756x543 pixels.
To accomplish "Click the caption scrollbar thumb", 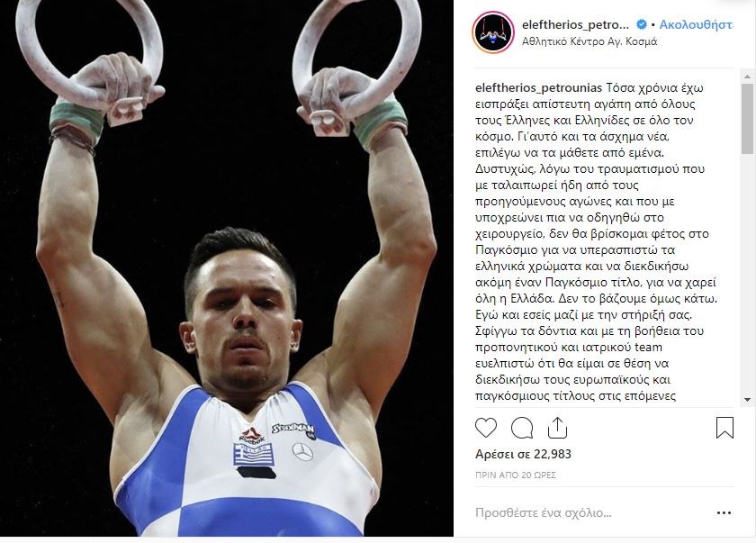I will pos(747,119).
